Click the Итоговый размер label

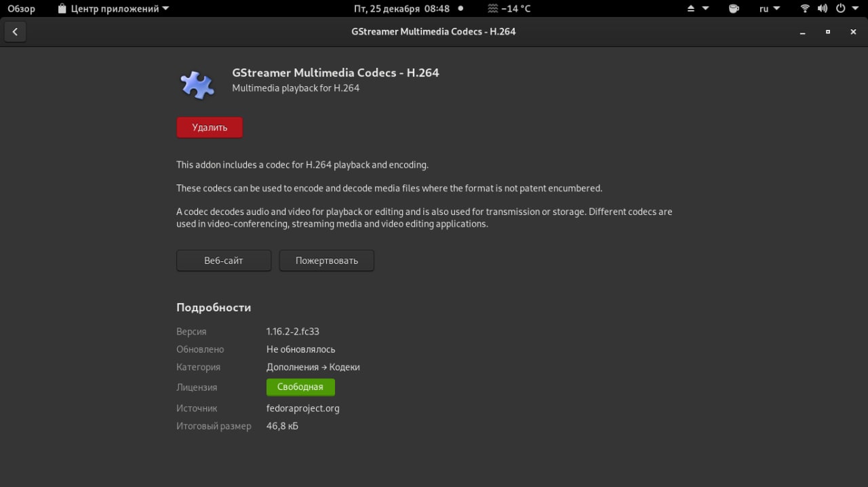pos(214,426)
